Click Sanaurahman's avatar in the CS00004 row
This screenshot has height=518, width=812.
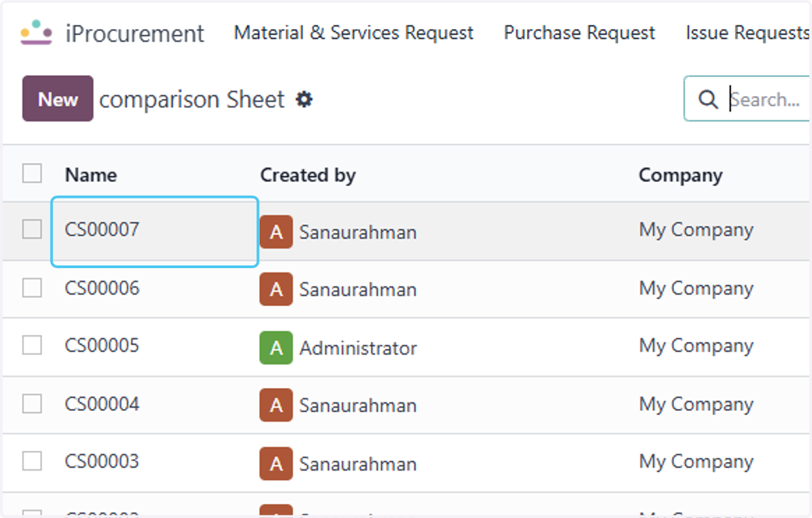[276, 405]
